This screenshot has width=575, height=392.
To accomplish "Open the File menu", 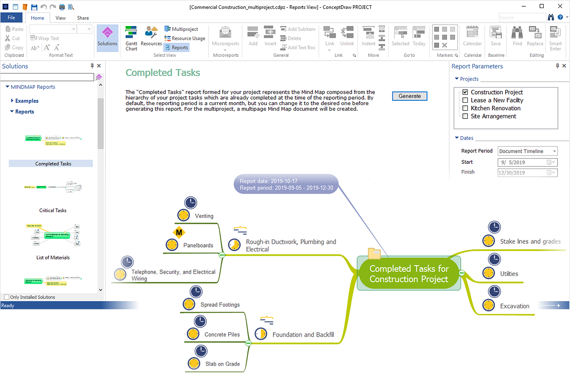I will tap(11, 17).
